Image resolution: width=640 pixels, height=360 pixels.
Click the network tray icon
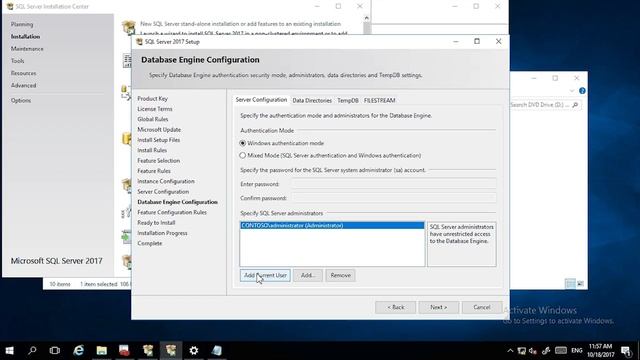point(521,351)
